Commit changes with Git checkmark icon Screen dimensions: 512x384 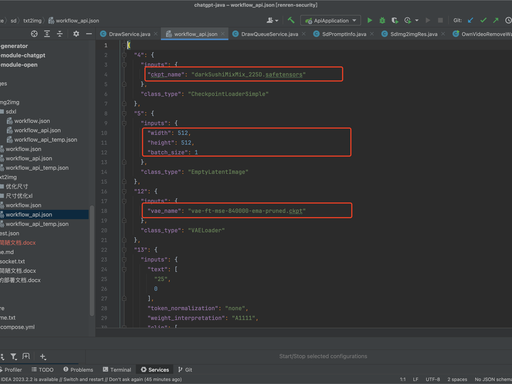point(483,20)
